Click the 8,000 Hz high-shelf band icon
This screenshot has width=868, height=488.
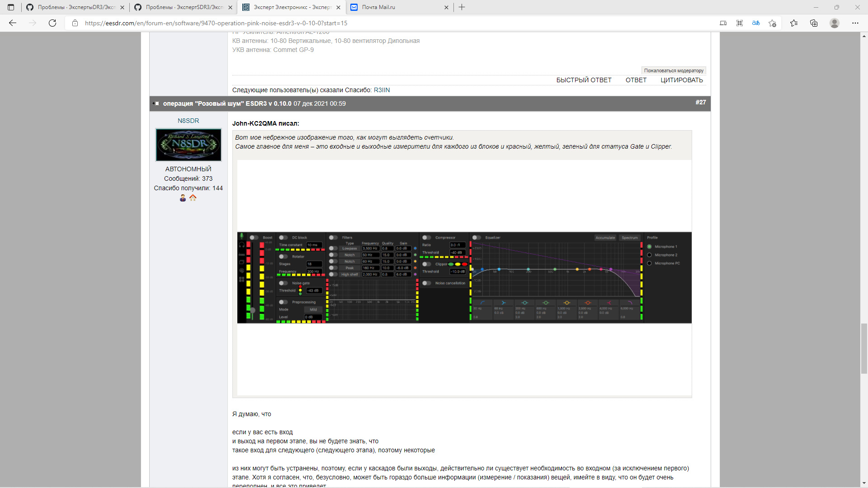coord(631,302)
